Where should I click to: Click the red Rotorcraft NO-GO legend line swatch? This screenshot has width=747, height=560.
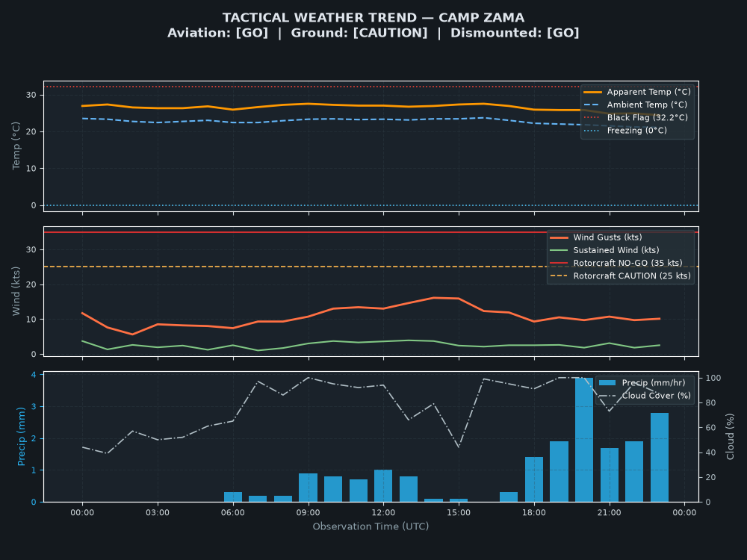point(559,263)
